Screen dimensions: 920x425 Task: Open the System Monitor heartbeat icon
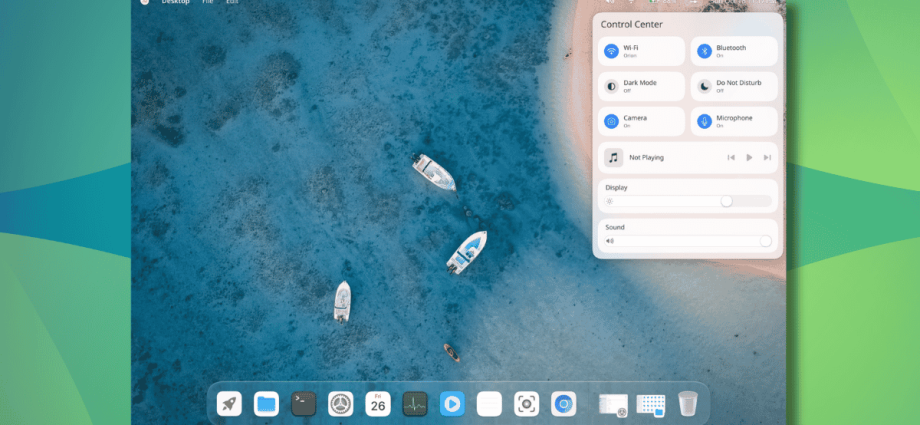click(415, 404)
